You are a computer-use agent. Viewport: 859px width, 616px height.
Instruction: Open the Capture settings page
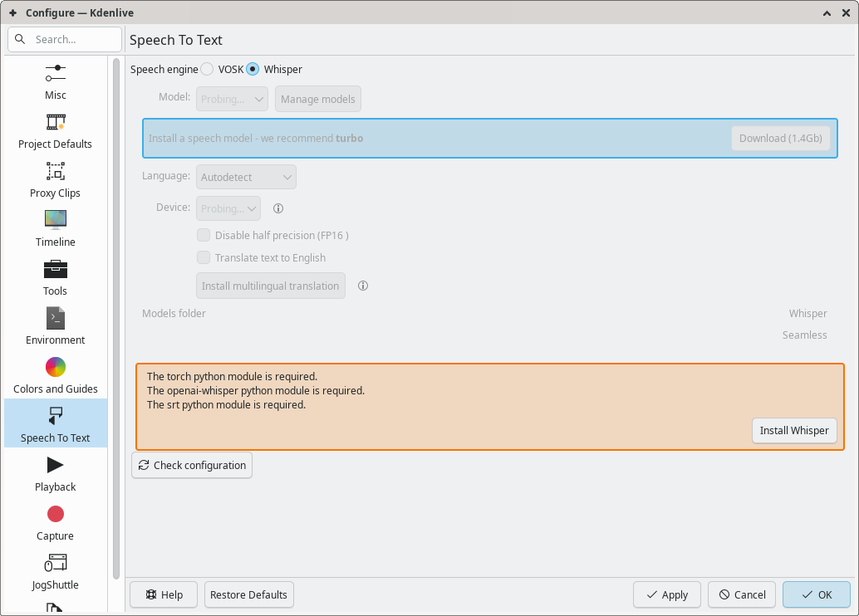(56, 523)
